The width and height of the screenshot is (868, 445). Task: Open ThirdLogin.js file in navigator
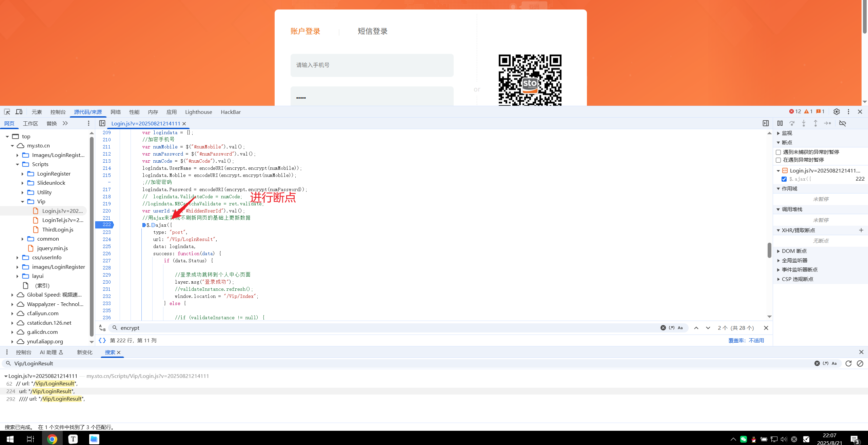point(58,229)
